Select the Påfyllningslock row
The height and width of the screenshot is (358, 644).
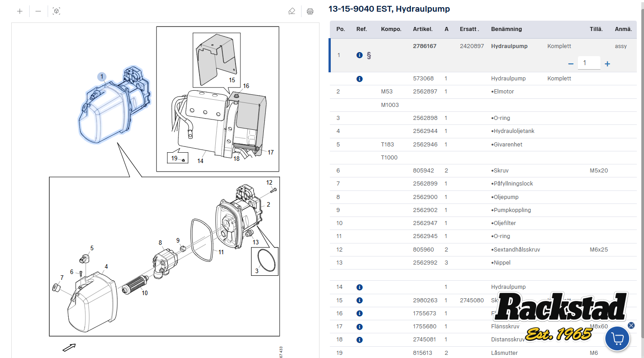pyautogui.click(x=483, y=184)
